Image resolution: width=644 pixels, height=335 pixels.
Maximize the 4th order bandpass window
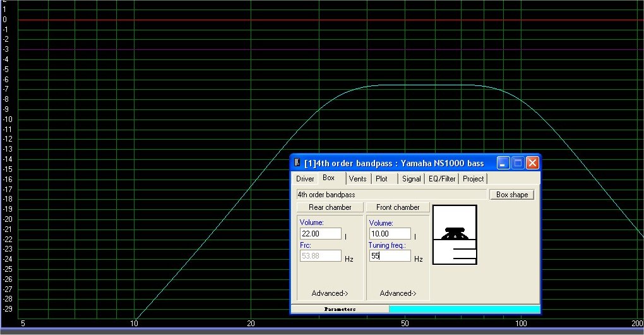point(518,163)
